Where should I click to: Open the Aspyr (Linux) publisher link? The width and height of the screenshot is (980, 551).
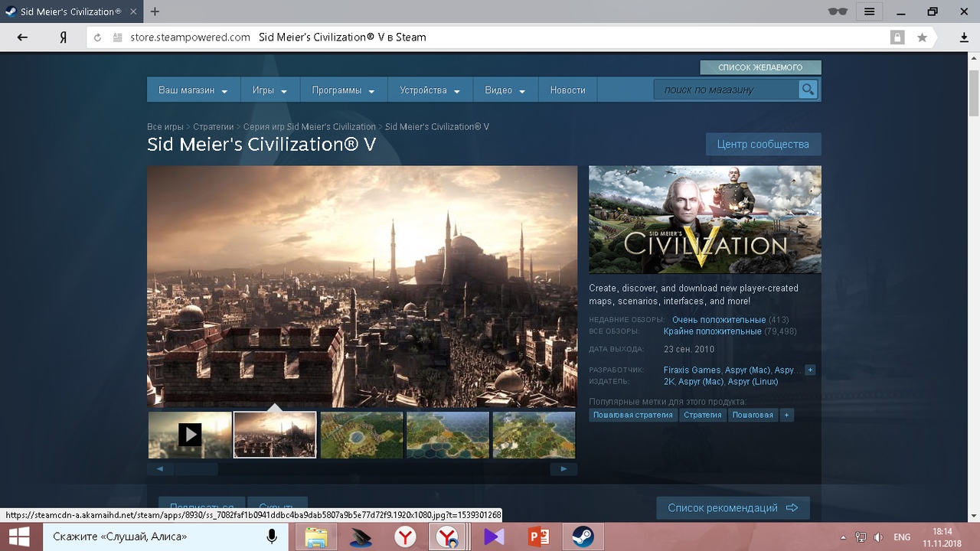coord(753,382)
